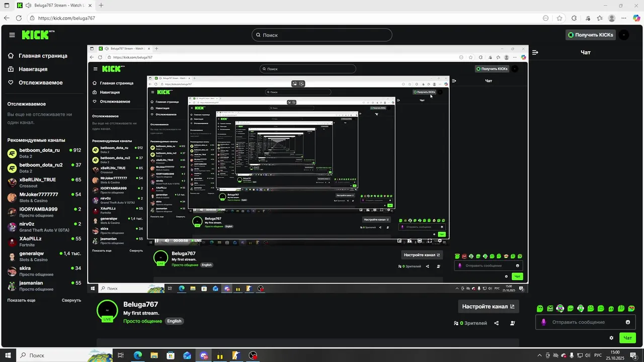Image resolution: width=644 pixels, height=362 pixels.
Task: Reload the page with the refresh icon
Action: click(19, 18)
